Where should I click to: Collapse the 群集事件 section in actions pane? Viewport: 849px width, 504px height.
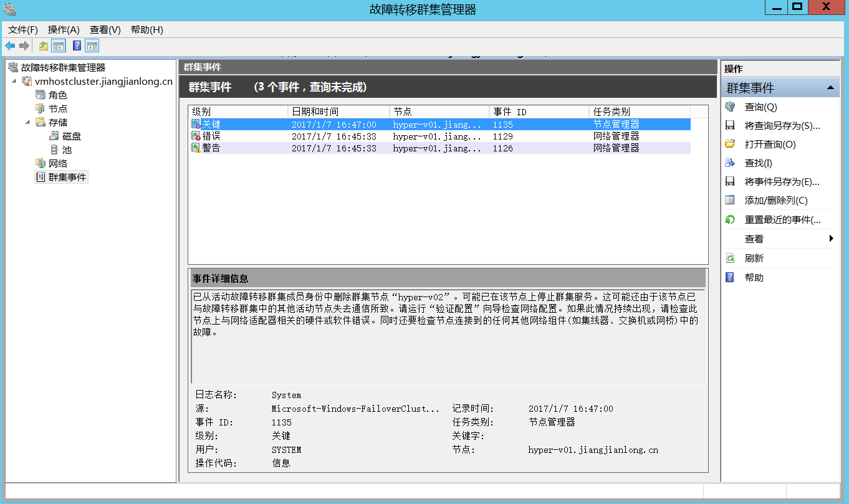830,88
